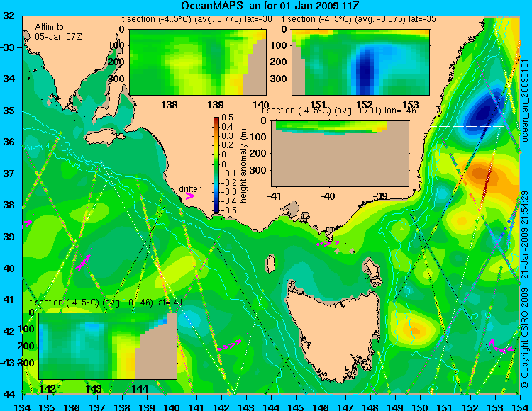Open the lat=-38 temperature section inset plot

point(198,62)
